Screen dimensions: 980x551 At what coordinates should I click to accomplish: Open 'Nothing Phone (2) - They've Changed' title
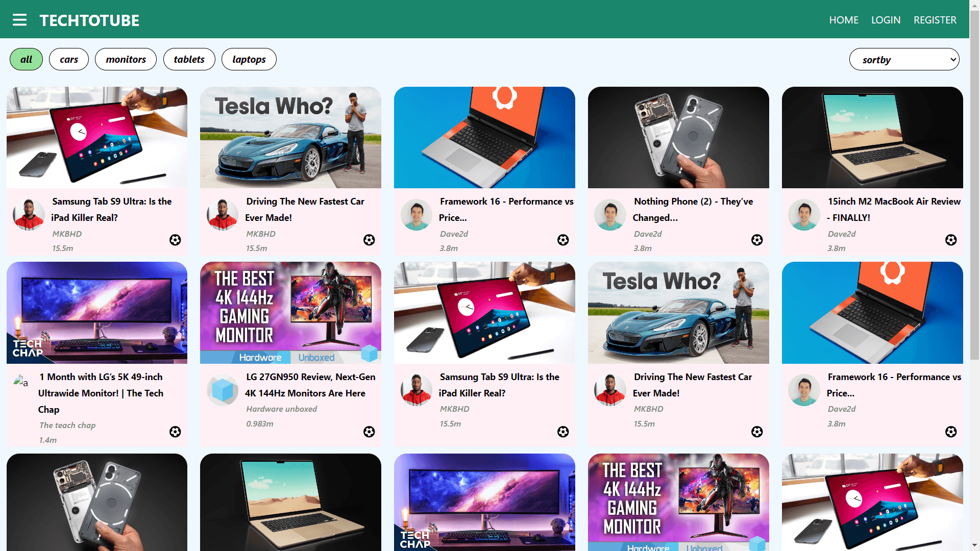pyautogui.click(x=693, y=210)
